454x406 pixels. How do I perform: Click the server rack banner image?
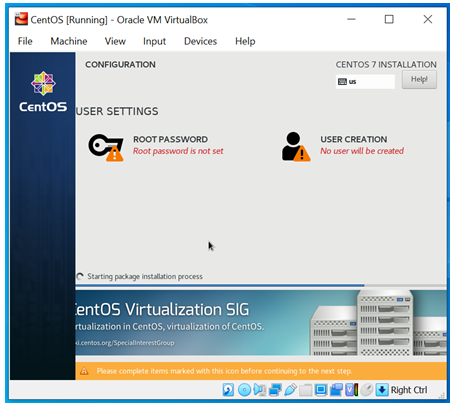click(378, 323)
